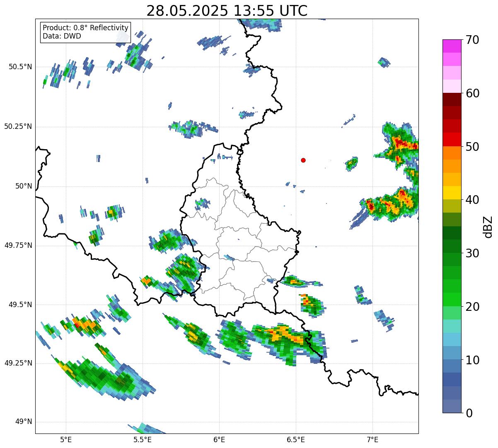Click the red dot marker on map

pos(303,160)
